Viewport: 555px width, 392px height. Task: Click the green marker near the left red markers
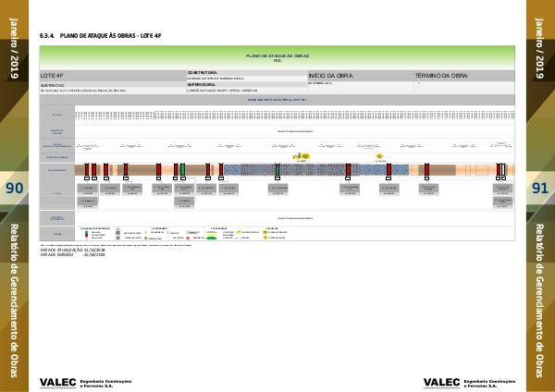point(182,169)
